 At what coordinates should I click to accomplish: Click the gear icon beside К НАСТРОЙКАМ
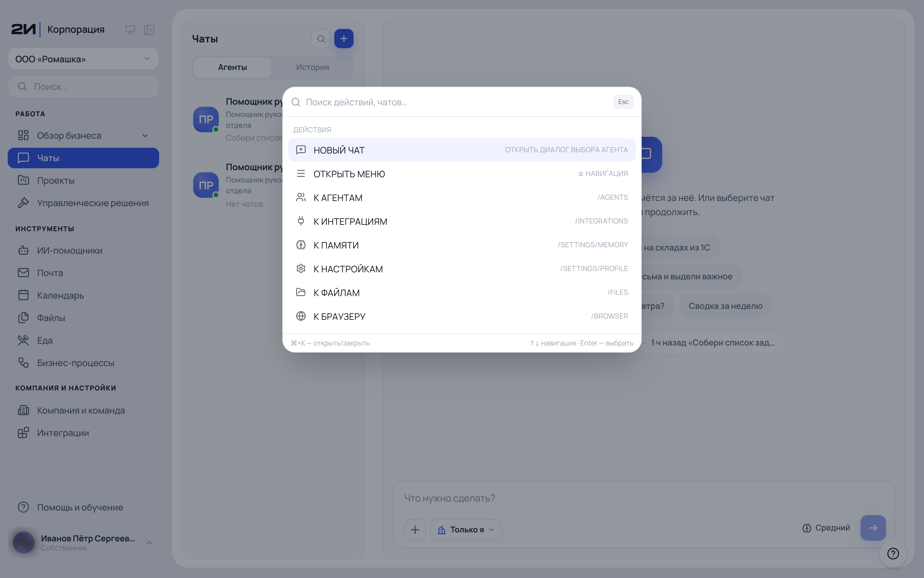(x=301, y=268)
